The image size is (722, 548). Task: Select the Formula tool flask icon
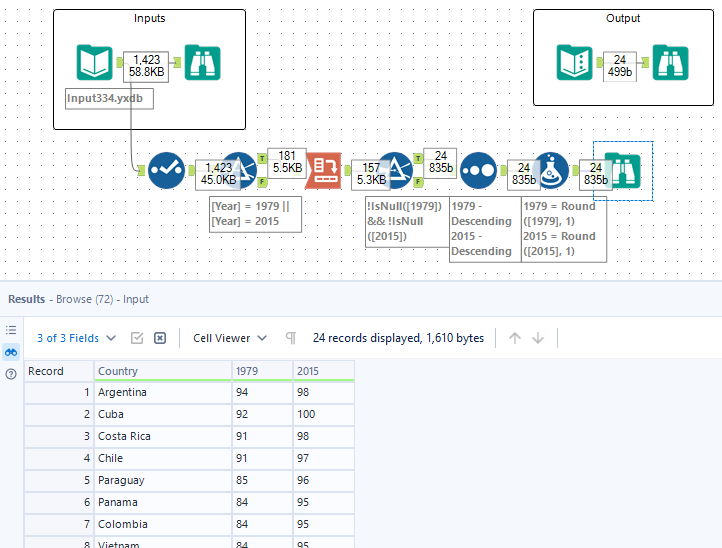[551, 170]
